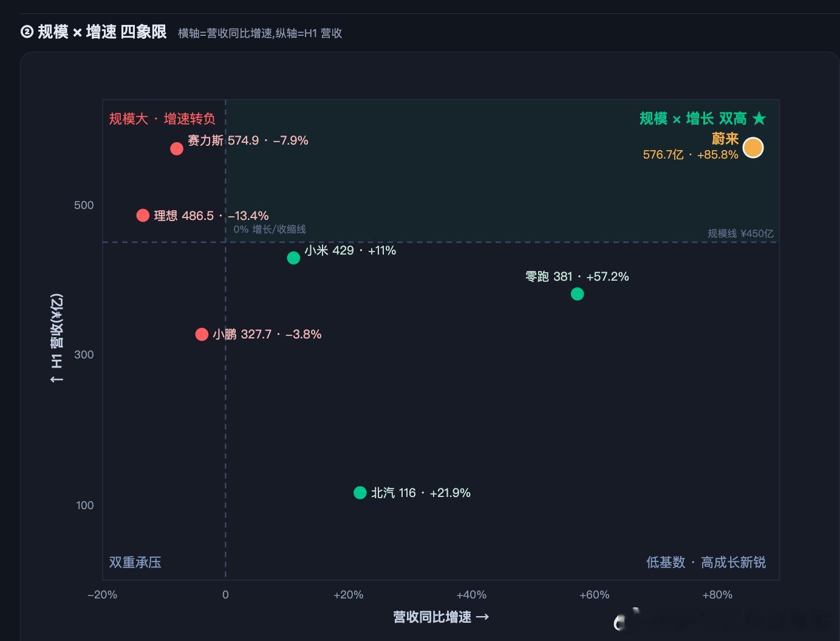This screenshot has width=840, height=641.
Task: Click the 蔚来 orange data point
Action: [x=753, y=148]
